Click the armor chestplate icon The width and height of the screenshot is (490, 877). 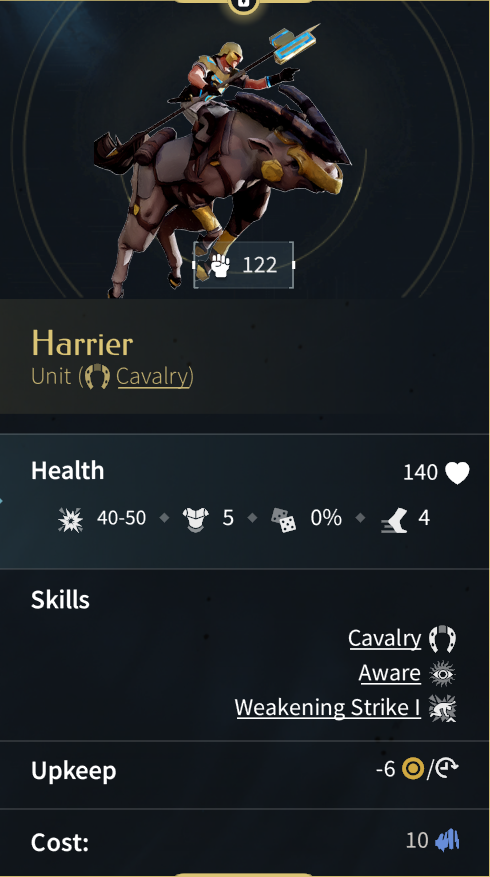coord(196,520)
